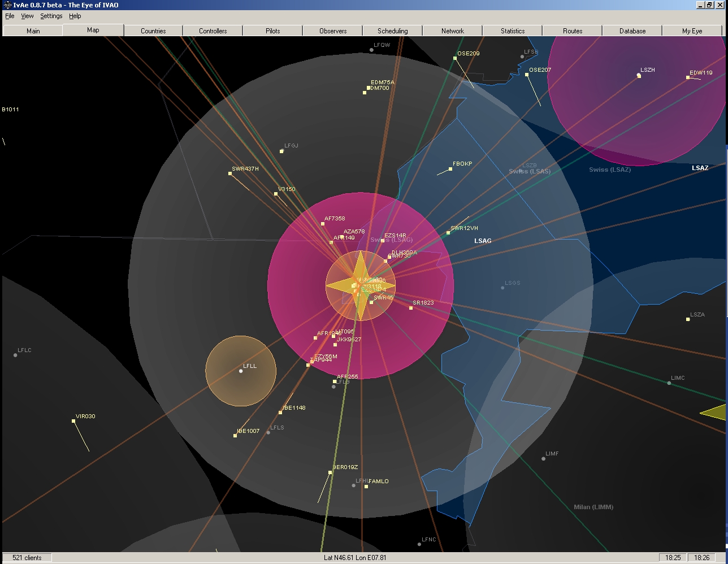Switch to the Controllers tab
Screen dimensions: 728x564
[213, 31]
